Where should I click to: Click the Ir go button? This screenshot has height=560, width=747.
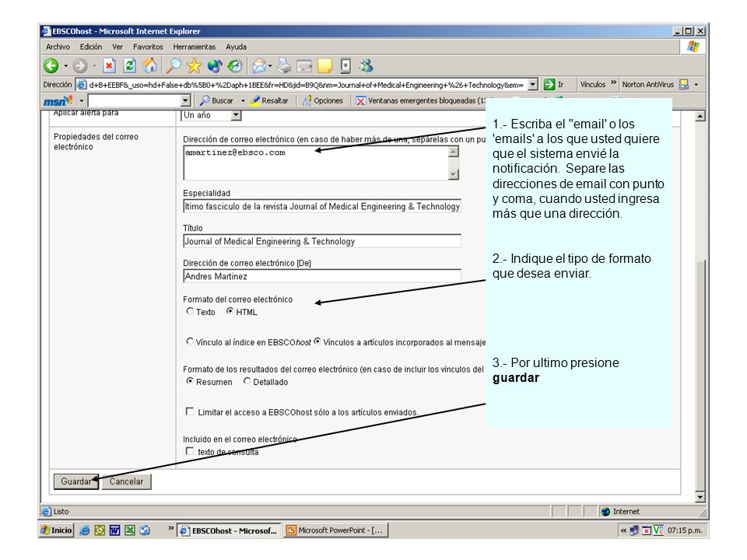point(553,85)
